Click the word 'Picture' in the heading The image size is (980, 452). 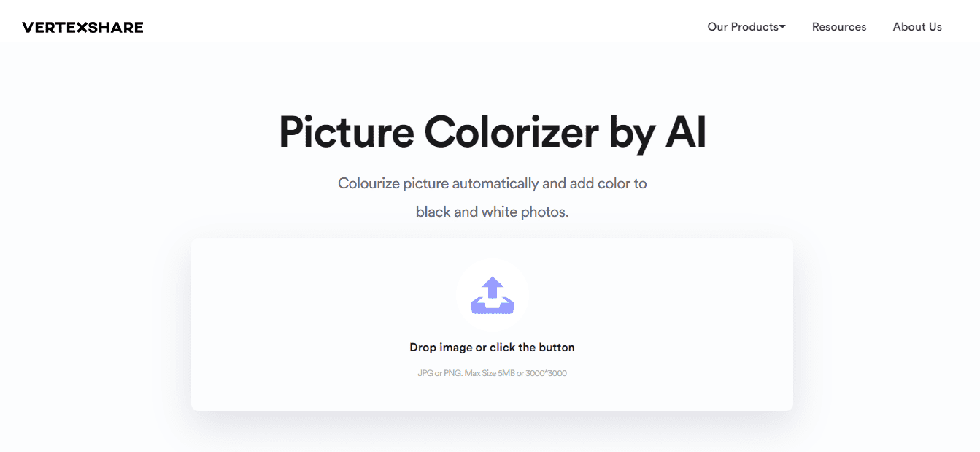[346, 133]
